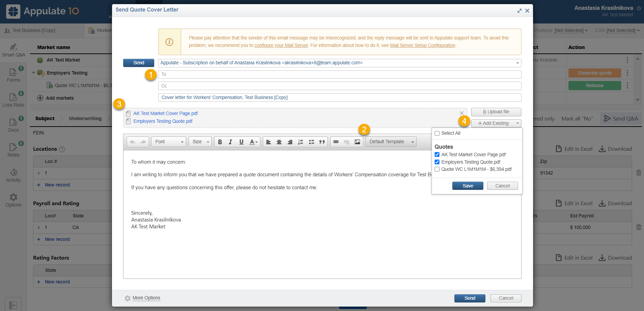The height and width of the screenshot is (311, 644).
Task: Insert a hyperlink
Action: (x=336, y=142)
